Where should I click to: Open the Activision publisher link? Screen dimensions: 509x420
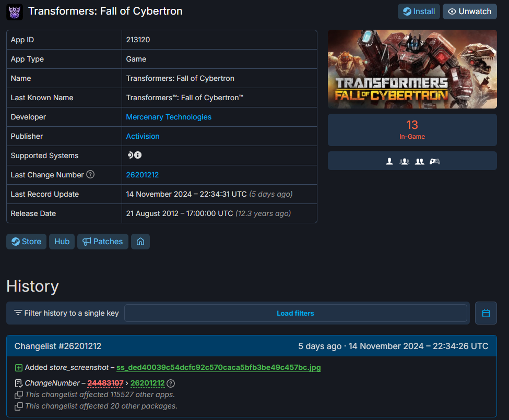pyautogui.click(x=143, y=136)
